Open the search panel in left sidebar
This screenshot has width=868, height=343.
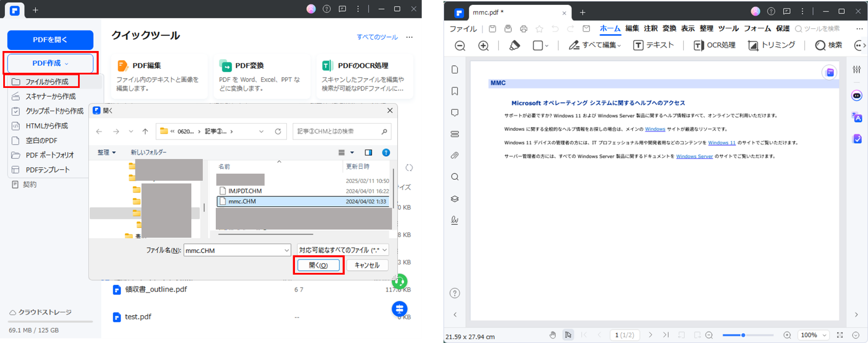pos(455,177)
